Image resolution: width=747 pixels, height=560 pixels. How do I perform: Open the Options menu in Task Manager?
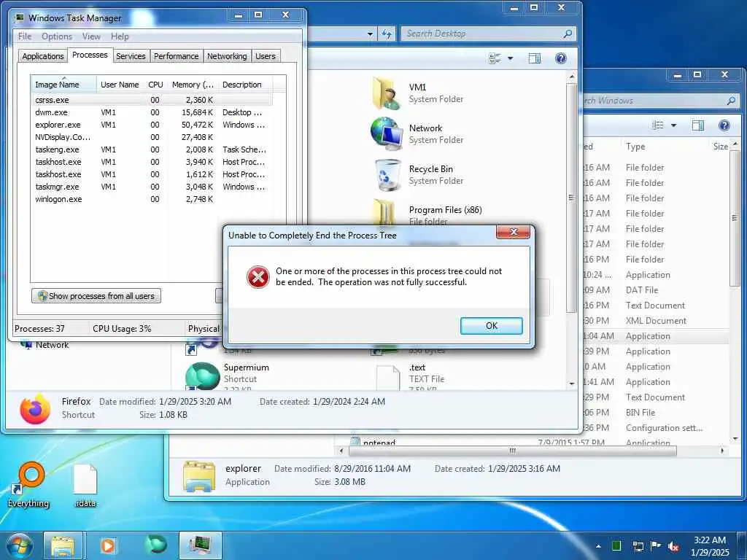pyautogui.click(x=57, y=36)
